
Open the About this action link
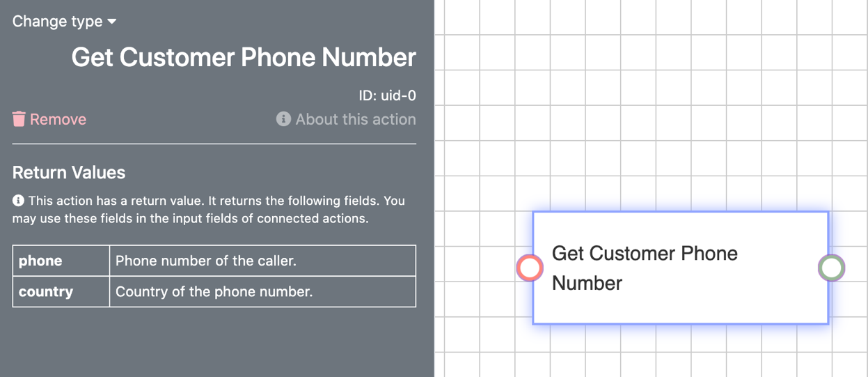tap(346, 119)
